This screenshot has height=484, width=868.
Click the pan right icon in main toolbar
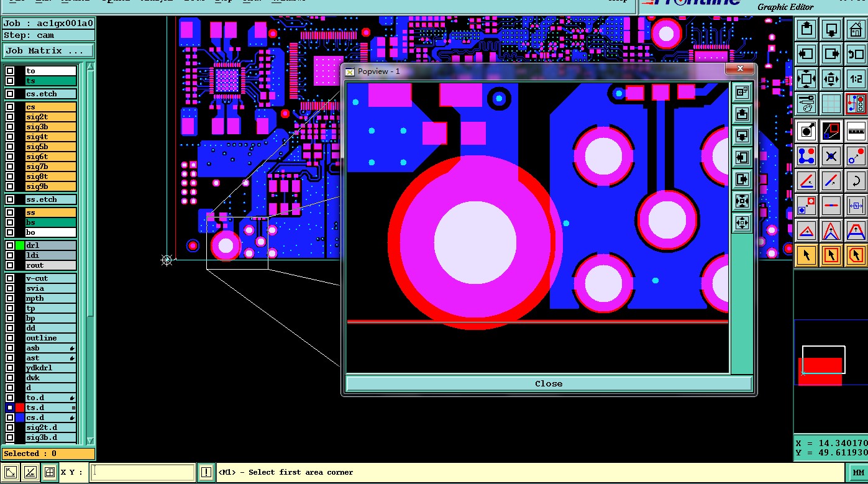pos(831,54)
